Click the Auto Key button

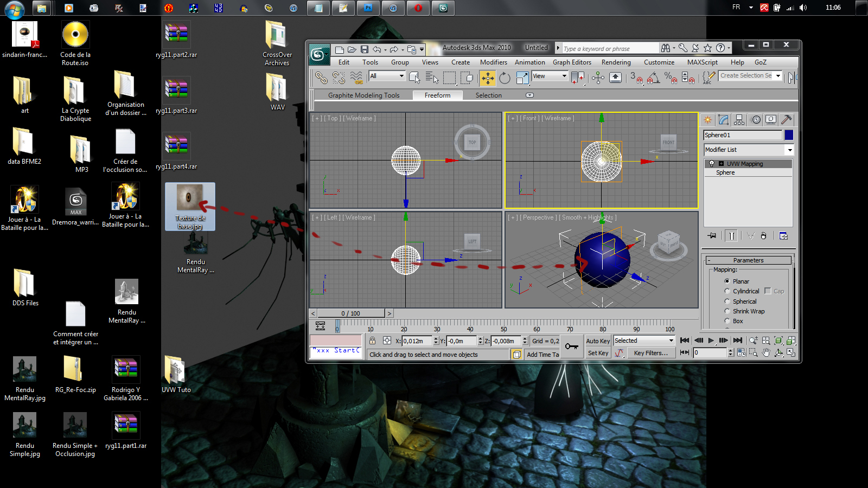click(x=598, y=341)
